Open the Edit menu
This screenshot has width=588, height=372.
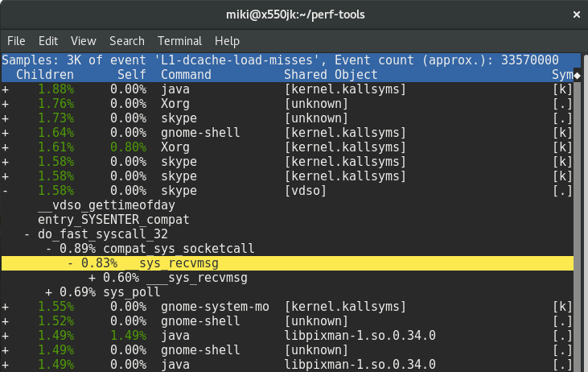tap(48, 40)
